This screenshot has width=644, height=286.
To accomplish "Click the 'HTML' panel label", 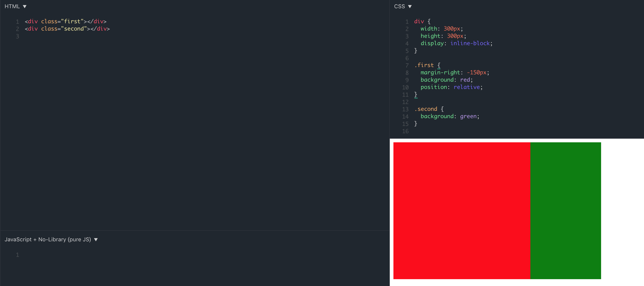I will click(x=12, y=6).
